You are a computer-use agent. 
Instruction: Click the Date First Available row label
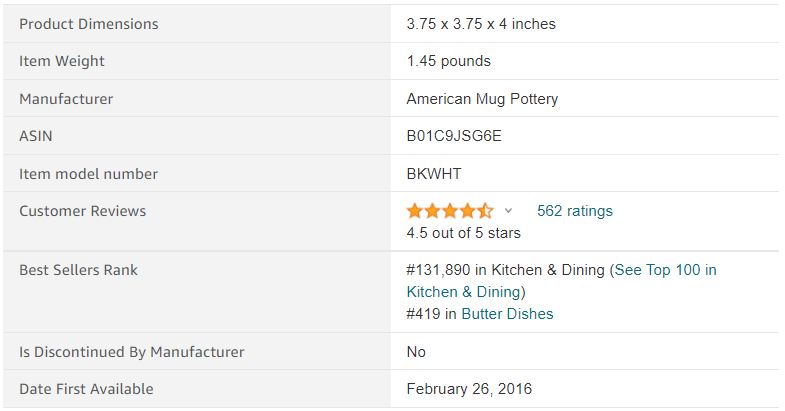tap(86, 389)
